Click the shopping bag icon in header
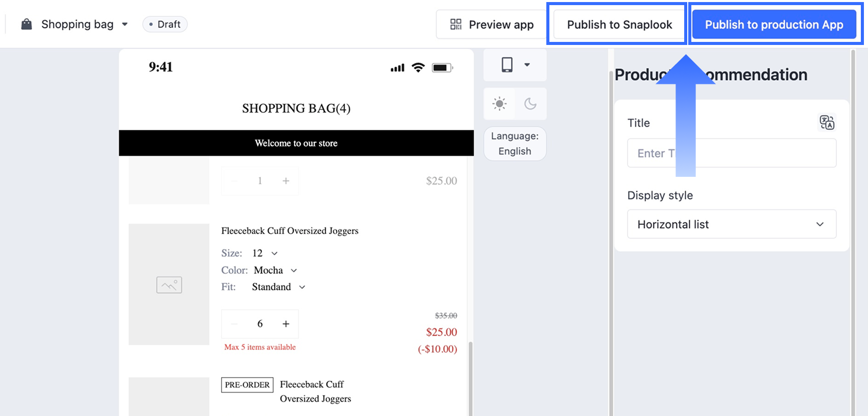Image resolution: width=868 pixels, height=416 pixels. point(27,24)
